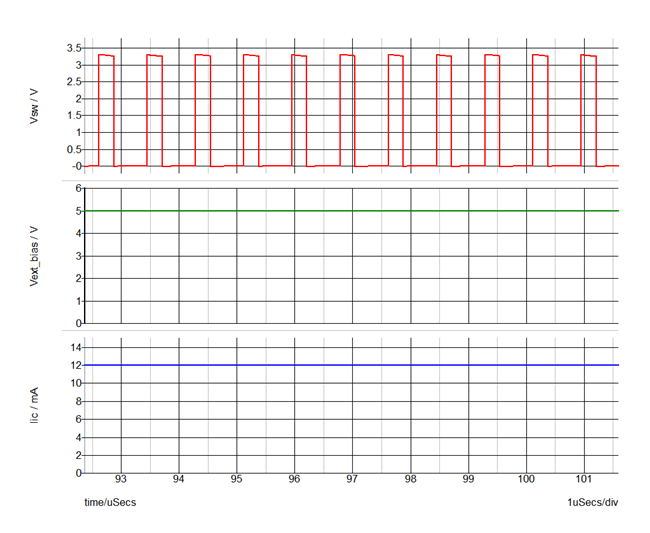Screen dimensions: 650x533
Task: Click the 10 tick on Iic axis
Action: point(76,383)
